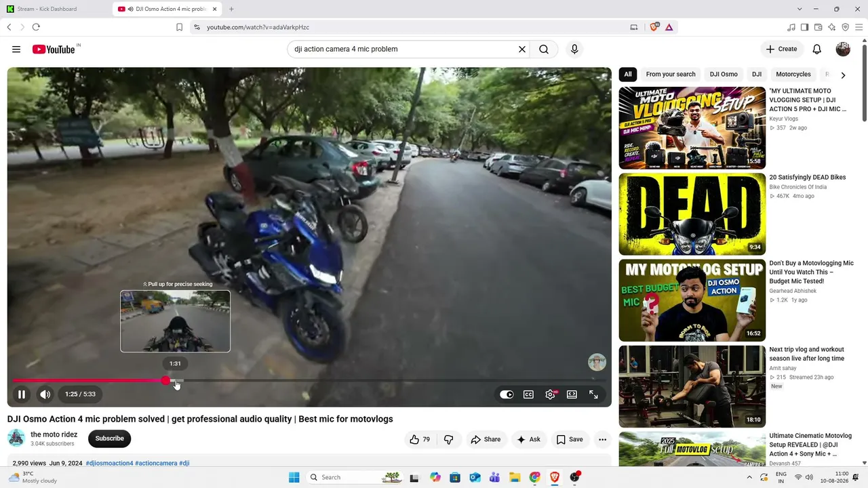Bookmark this page in the address bar
The width and height of the screenshot is (868, 488).
(x=179, y=27)
